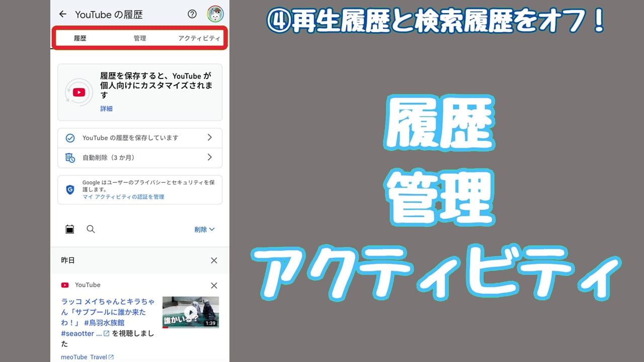Click the YouTube history card icon
Image resolution: width=644 pixels, height=362 pixels.
[x=79, y=93]
